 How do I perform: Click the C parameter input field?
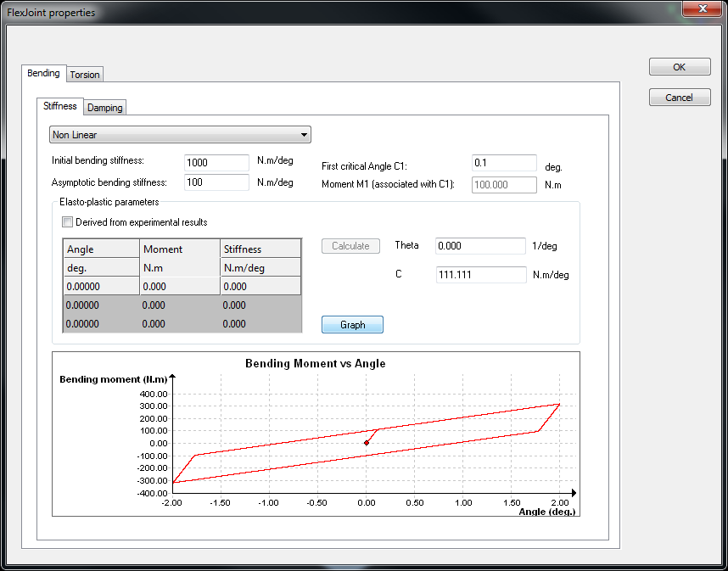tap(481, 275)
